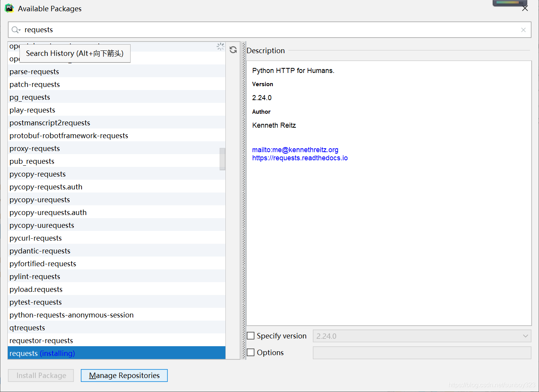Select pycopy-requests package
The height and width of the screenshot is (392, 539).
[117, 174]
